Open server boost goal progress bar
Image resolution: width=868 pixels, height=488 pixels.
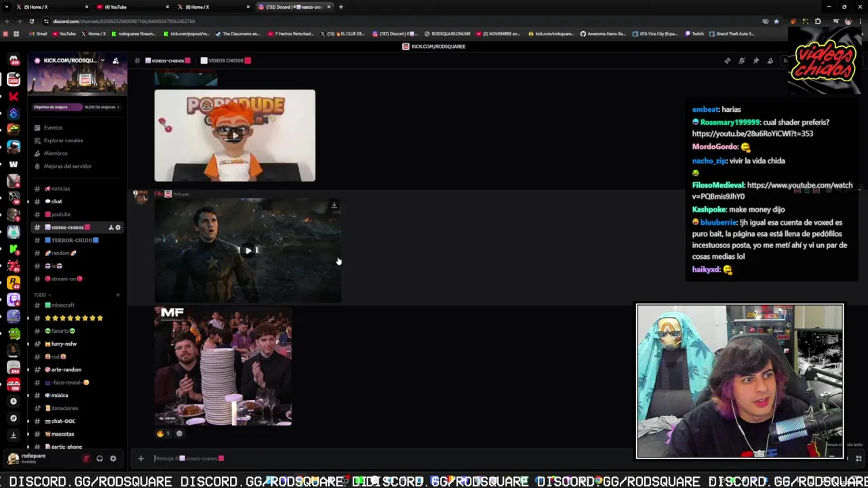coord(76,107)
